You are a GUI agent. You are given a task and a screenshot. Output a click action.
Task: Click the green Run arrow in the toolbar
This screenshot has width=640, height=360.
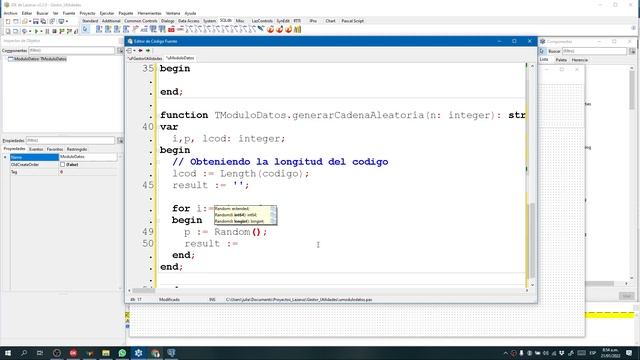[36, 31]
